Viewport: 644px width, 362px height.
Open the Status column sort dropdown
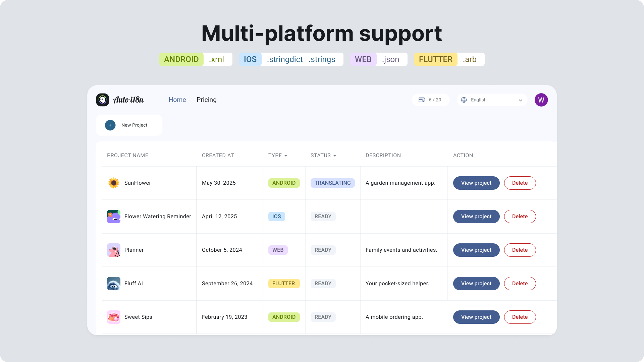tap(335, 156)
